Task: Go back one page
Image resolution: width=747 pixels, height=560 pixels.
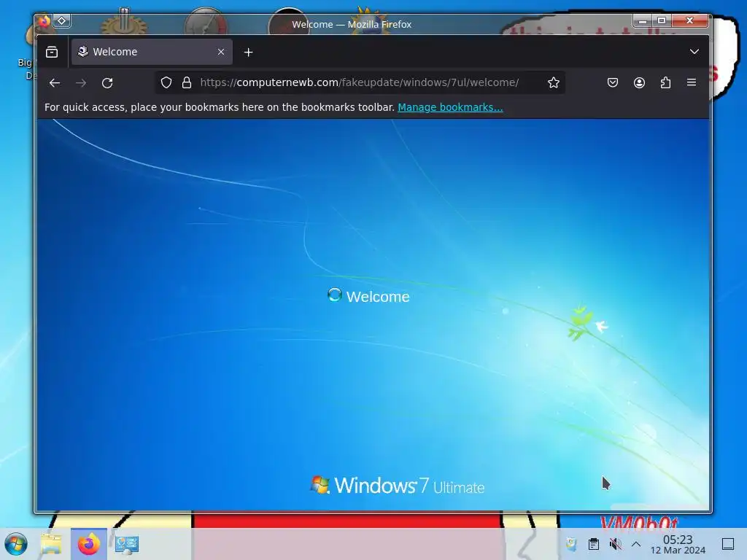Action: (55, 83)
